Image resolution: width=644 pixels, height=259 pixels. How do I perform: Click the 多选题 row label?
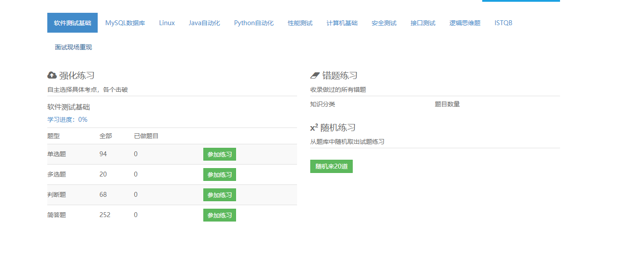click(57, 174)
